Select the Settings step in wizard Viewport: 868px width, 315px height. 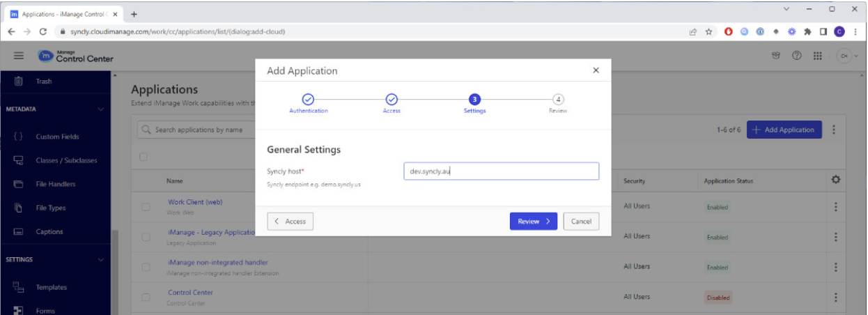pyautogui.click(x=474, y=103)
